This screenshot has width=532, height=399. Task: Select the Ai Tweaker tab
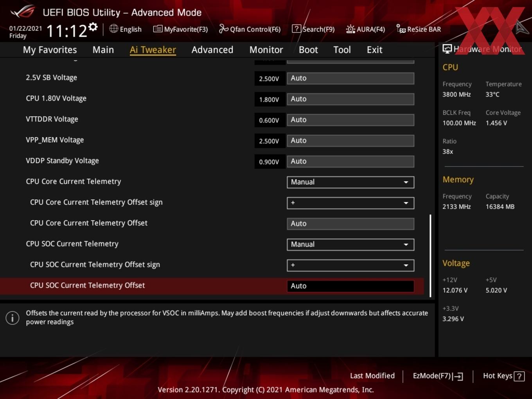[x=153, y=50]
